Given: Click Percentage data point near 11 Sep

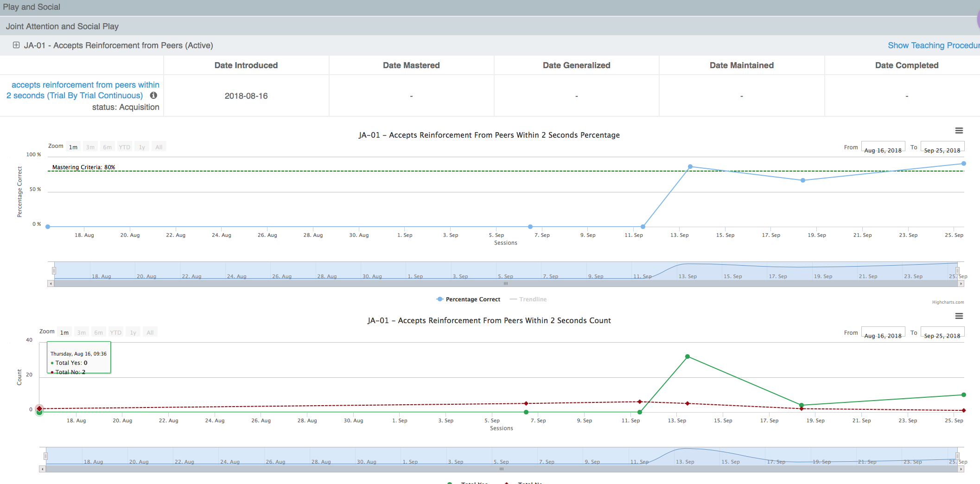Looking at the screenshot, I should (643, 227).
